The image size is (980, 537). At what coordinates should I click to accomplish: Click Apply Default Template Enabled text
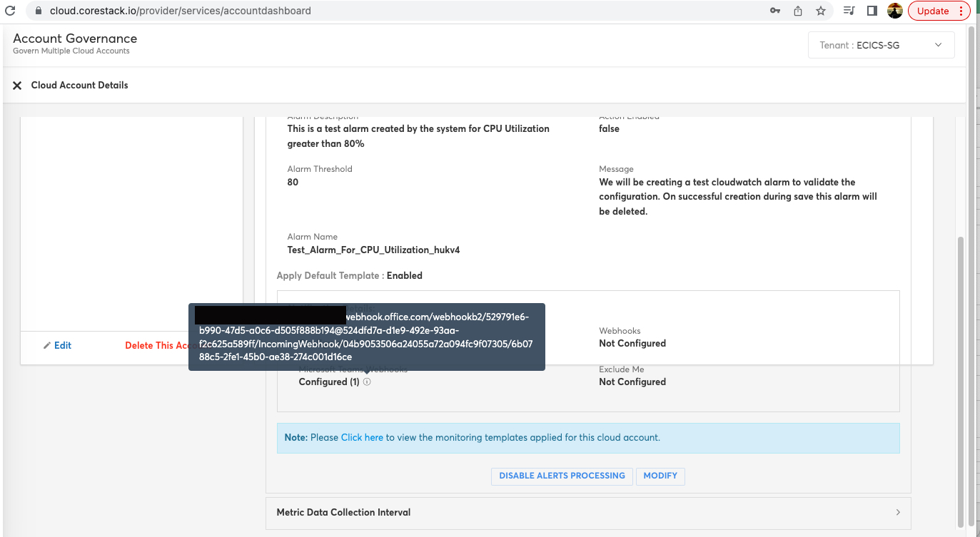(x=350, y=275)
